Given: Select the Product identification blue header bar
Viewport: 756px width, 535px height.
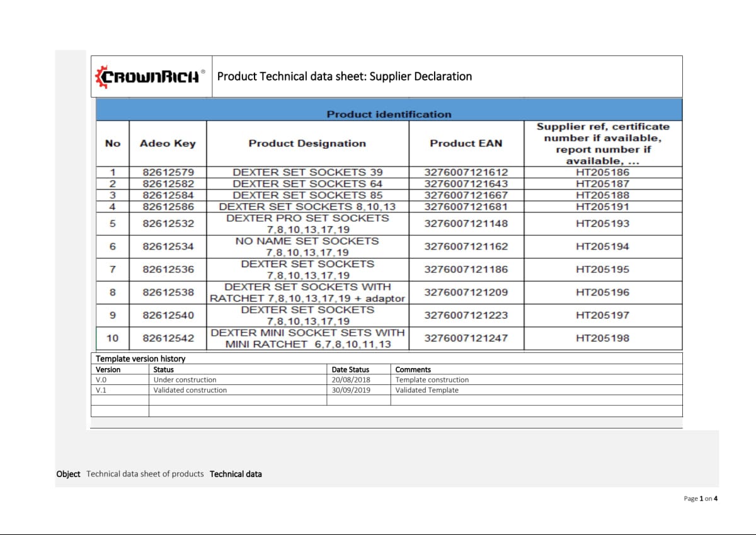Looking at the screenshot, I should click(389, 114).
